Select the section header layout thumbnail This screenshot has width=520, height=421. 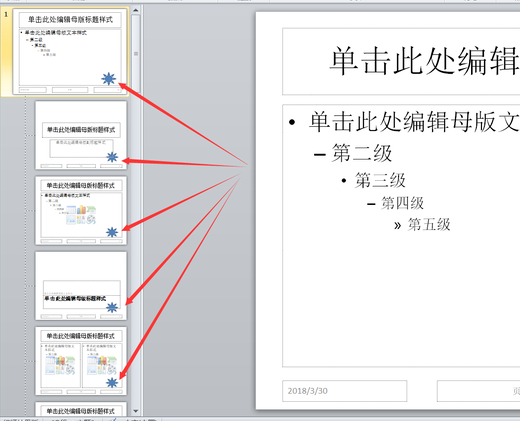(81, 286)
